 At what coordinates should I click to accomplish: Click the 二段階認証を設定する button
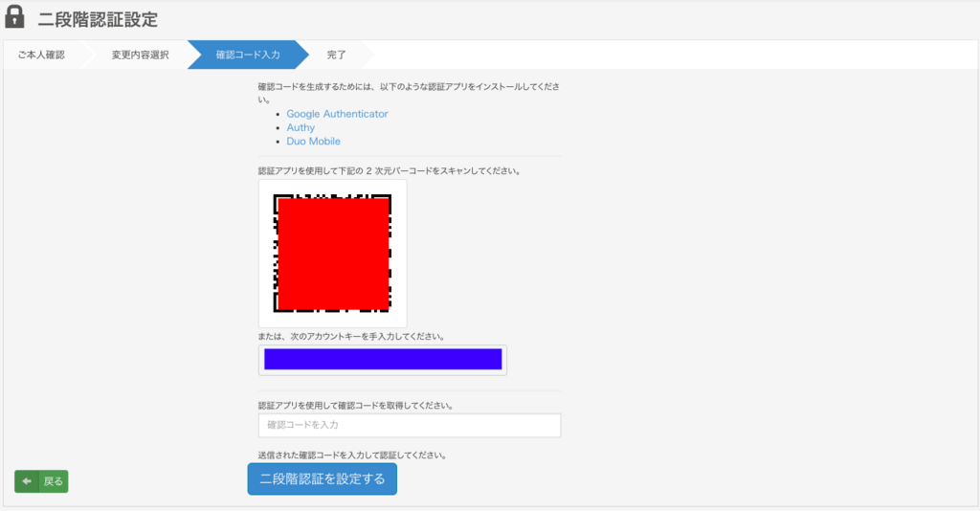(322, 479)
